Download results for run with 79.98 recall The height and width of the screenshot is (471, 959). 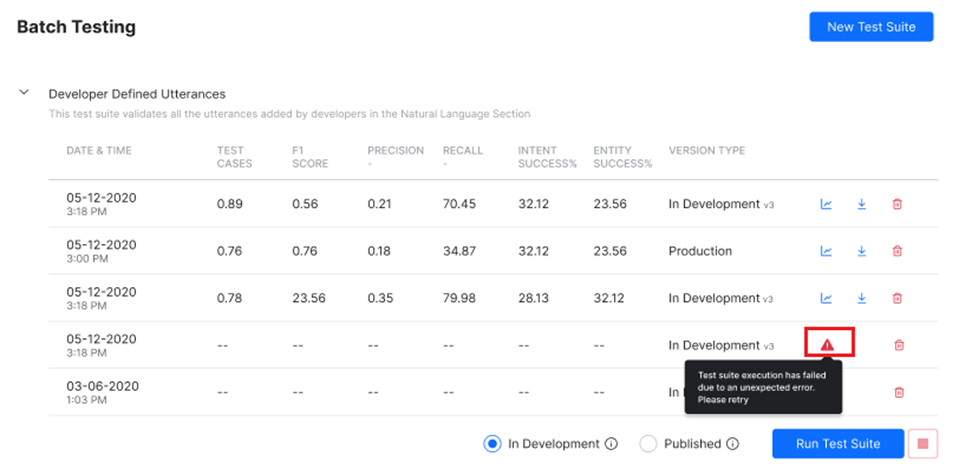(x=861, y=298)
